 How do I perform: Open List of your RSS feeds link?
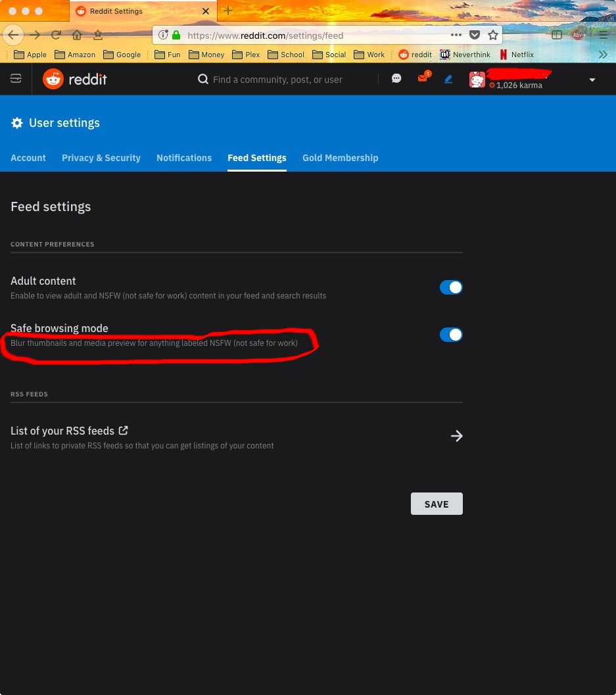point(62,431)
